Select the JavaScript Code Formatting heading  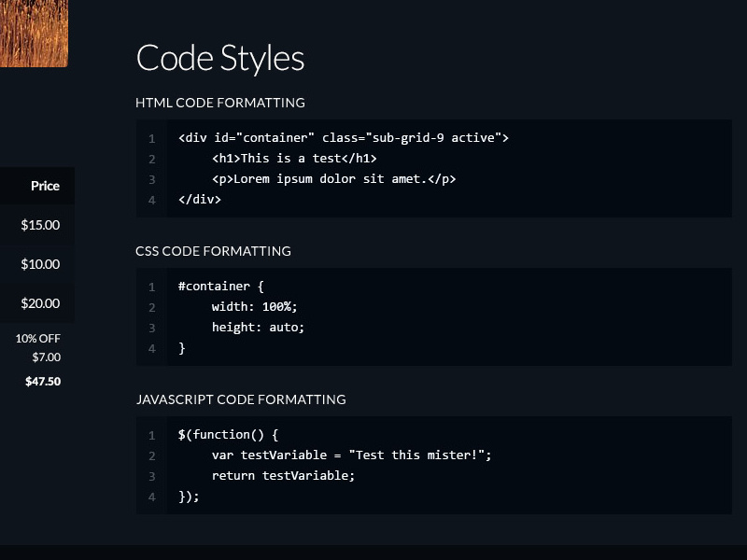point(241,399)
